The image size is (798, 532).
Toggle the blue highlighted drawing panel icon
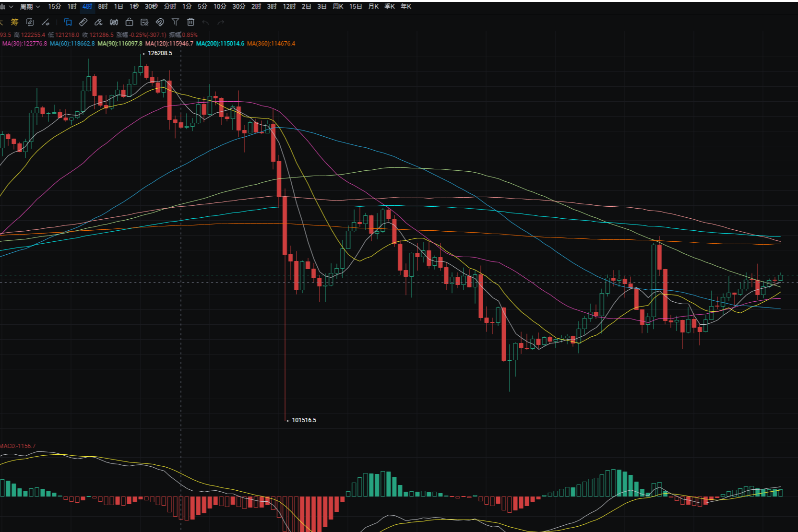[68, 22]
